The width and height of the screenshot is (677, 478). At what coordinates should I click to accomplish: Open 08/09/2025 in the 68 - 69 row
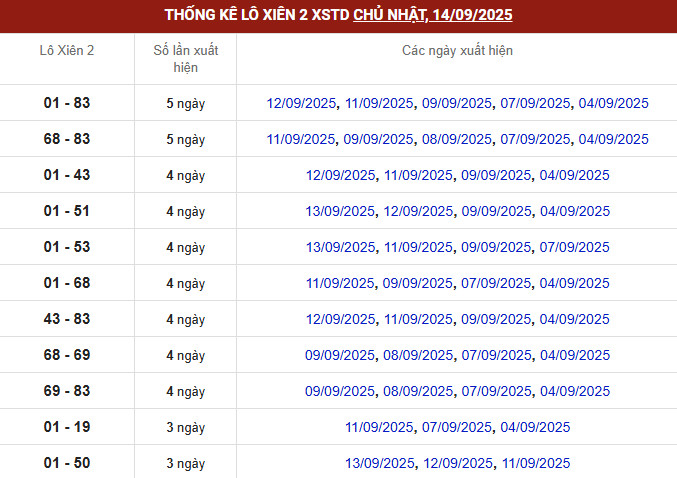[418, 355]
